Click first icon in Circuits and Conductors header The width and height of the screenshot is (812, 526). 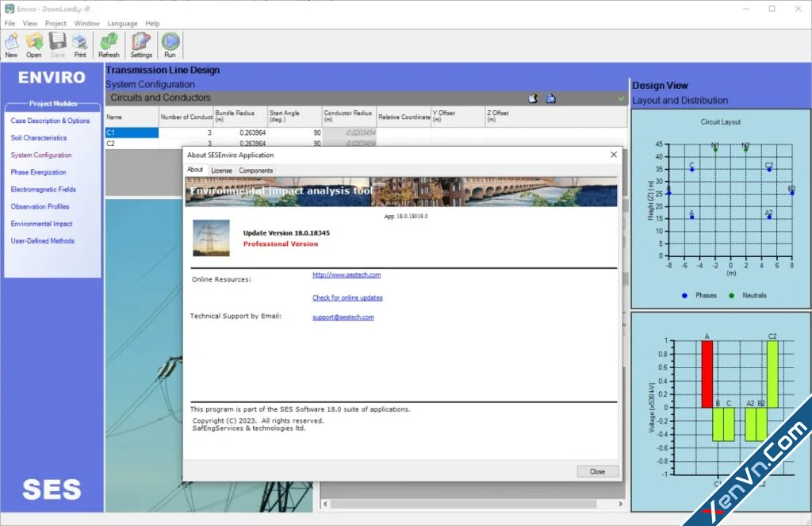point(533,98)
